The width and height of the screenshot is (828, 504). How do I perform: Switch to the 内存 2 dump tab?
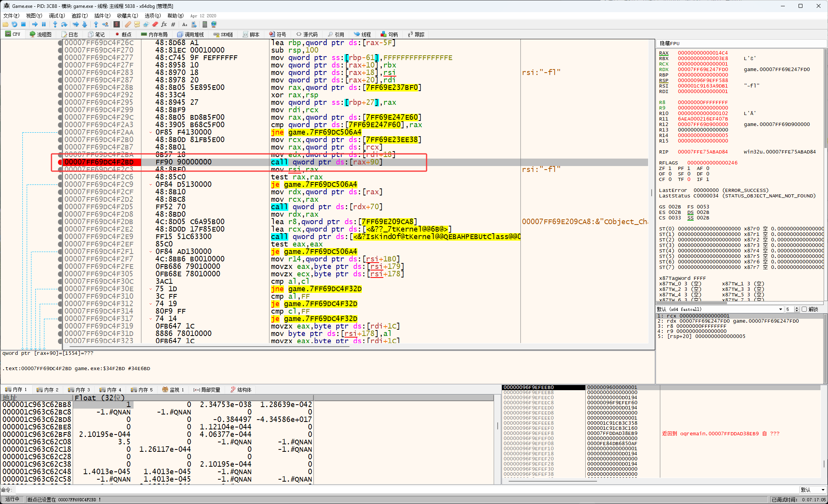pyautogui.click(x=48, y=390)
